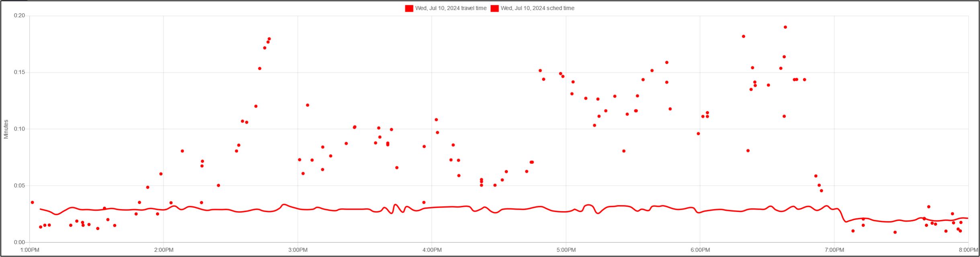Select the 5:00PM tick label
980x257 pixels.
click(x=566, y=250)
